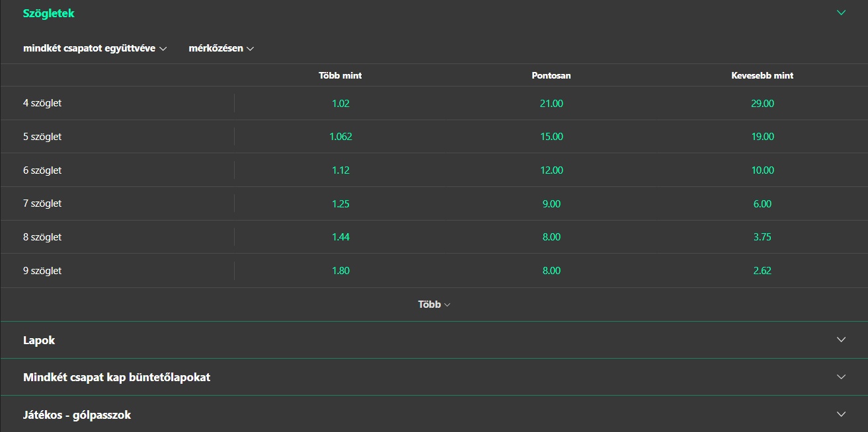Expand 'Mindkét csapat kap büntetőlapokat' section

pyautogui.click(x=434, y=377)
